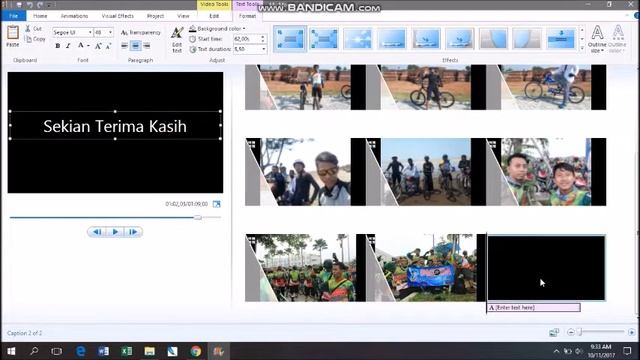This screenshot has width=640, height=360.
Task: Switch to the Animations tab
Action: click(74, 16)
